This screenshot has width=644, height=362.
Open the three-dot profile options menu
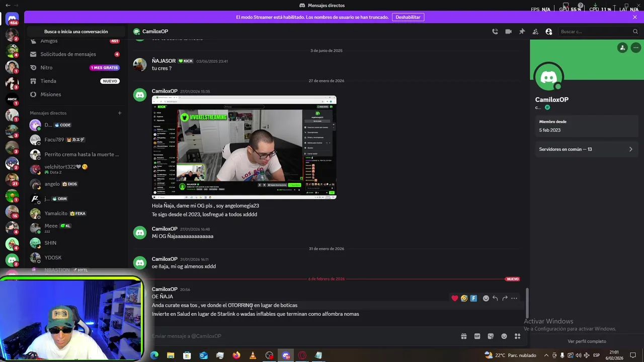(636, 48)
